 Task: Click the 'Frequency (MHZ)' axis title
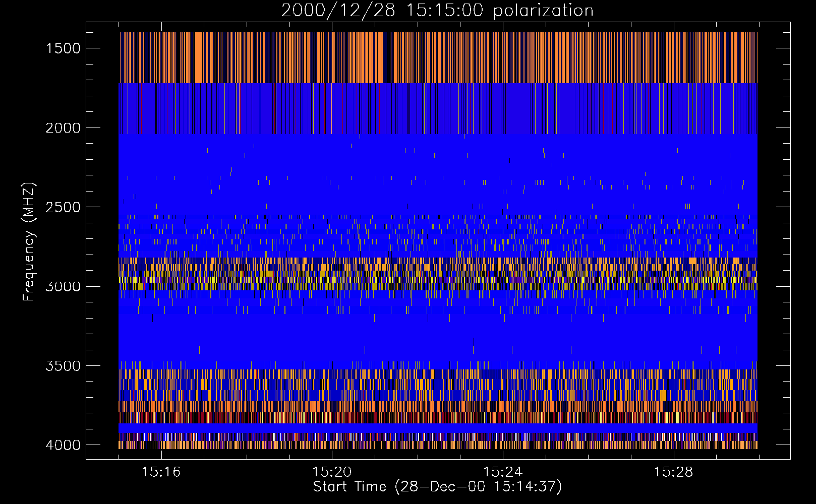tap(30, 242)
